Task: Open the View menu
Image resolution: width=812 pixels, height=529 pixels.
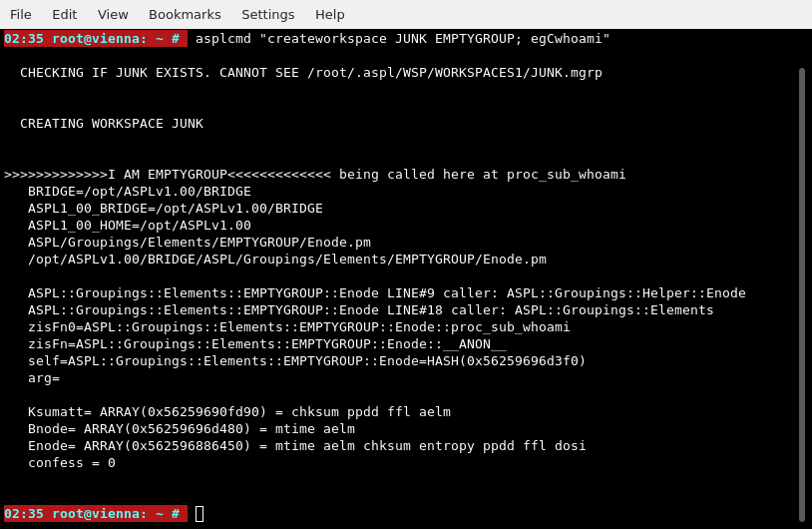Action: 113,14
